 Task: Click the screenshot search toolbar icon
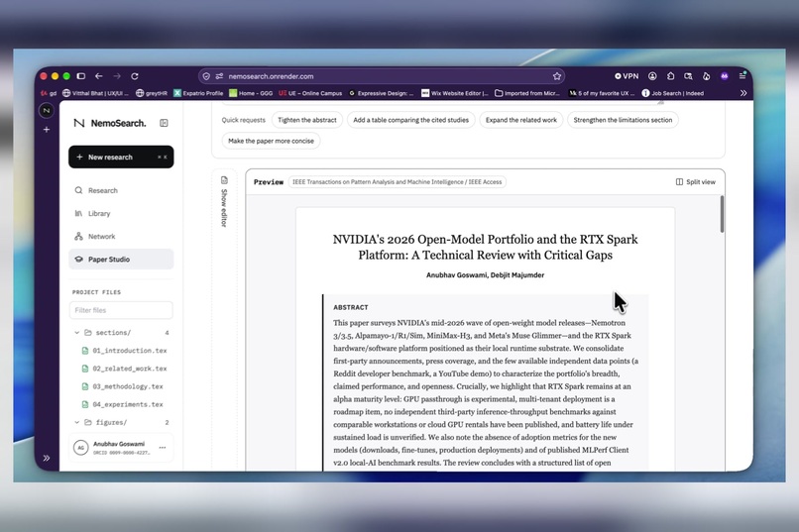pos(688,76)
